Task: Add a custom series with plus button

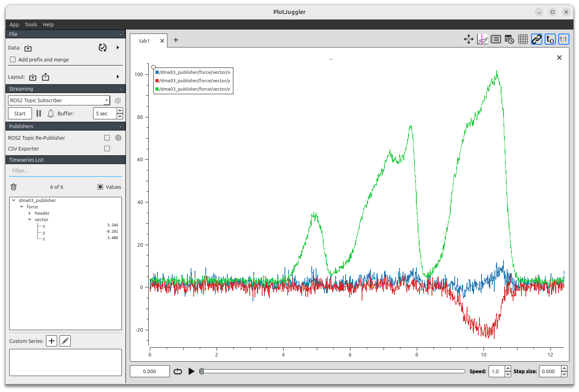Action: tap(52, 341)
